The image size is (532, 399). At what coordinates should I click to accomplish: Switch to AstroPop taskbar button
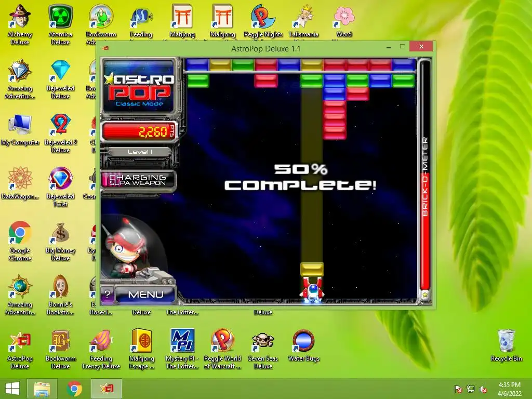click(106, 389)
